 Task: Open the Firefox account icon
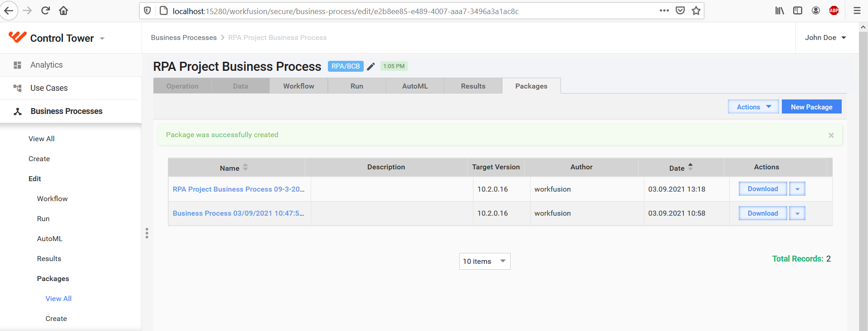pos(816,10)
